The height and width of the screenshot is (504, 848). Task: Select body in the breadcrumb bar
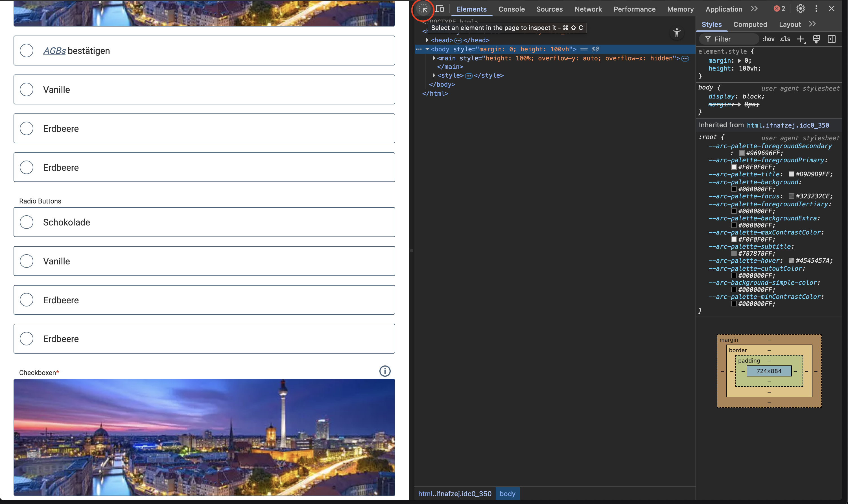tap(507, 494)
